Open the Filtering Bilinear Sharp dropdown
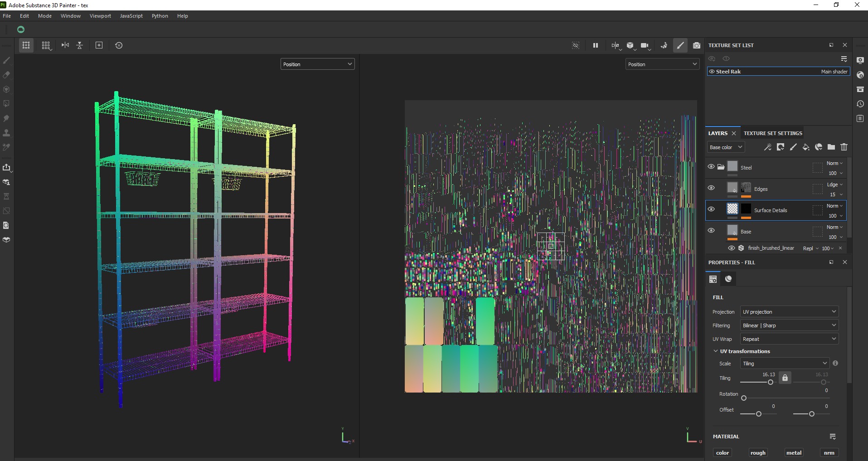 click(x=789, y=325)
